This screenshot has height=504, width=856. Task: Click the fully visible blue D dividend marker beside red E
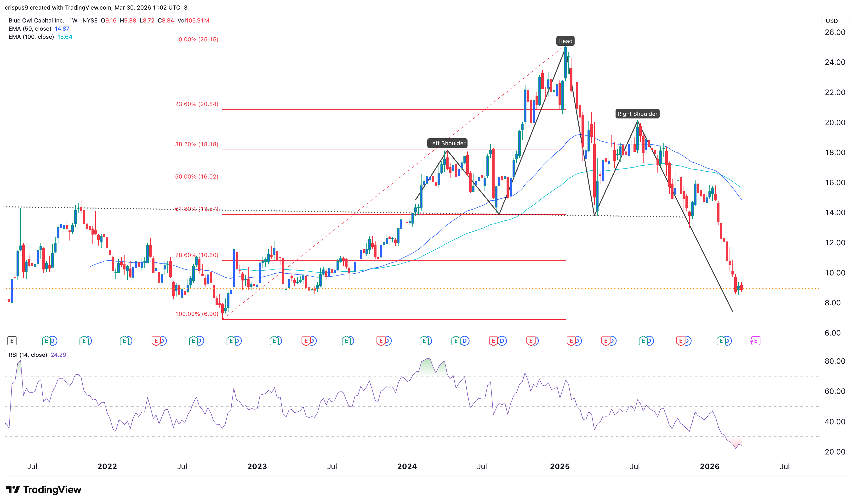click(502, 341)
